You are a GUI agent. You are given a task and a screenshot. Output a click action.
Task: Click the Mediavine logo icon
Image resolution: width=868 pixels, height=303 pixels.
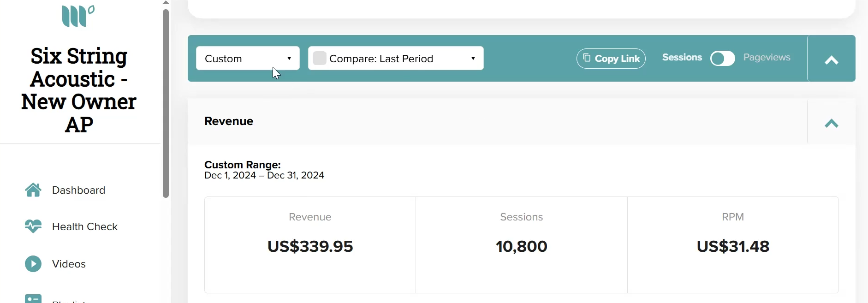(78, 16)
